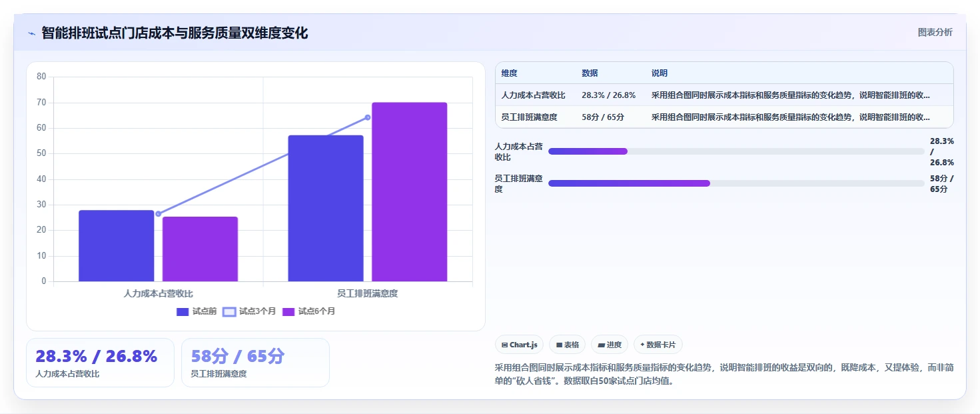Screen dimensions: 980x414
Task: Click the lightning icon beside the card title
Action: click(31, 33)
